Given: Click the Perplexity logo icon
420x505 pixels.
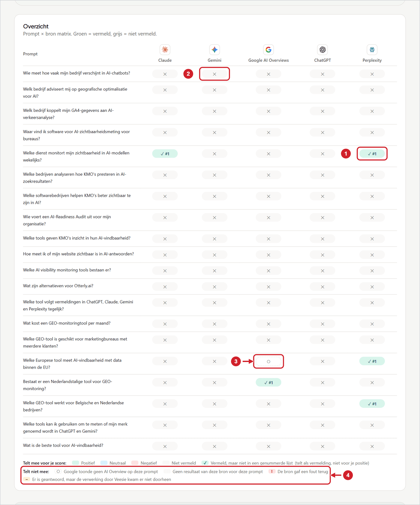Looking at the screenshot, I should (x=372, y=49).
